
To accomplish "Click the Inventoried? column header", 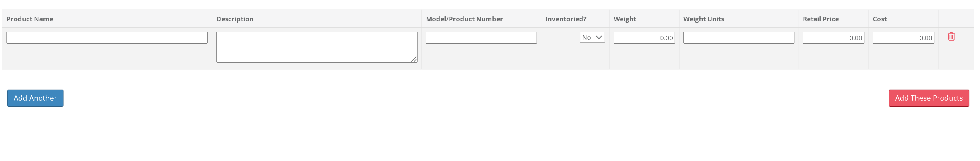I will [x=566, y=19].
